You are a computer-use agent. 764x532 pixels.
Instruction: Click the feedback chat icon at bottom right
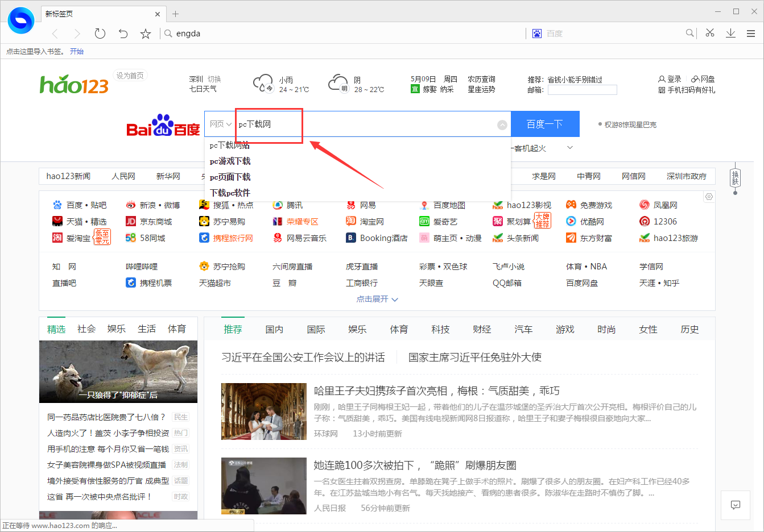click(736, 505)
